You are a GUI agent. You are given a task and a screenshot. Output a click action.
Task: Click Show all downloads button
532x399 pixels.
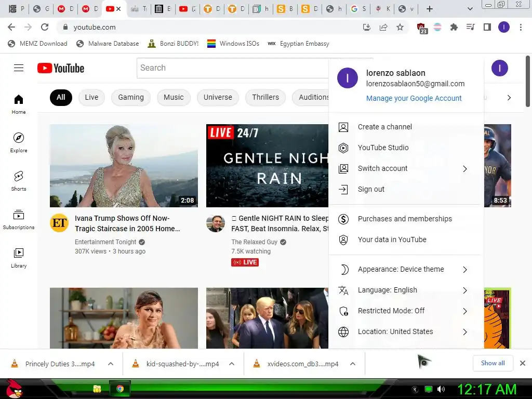(493, 363)
